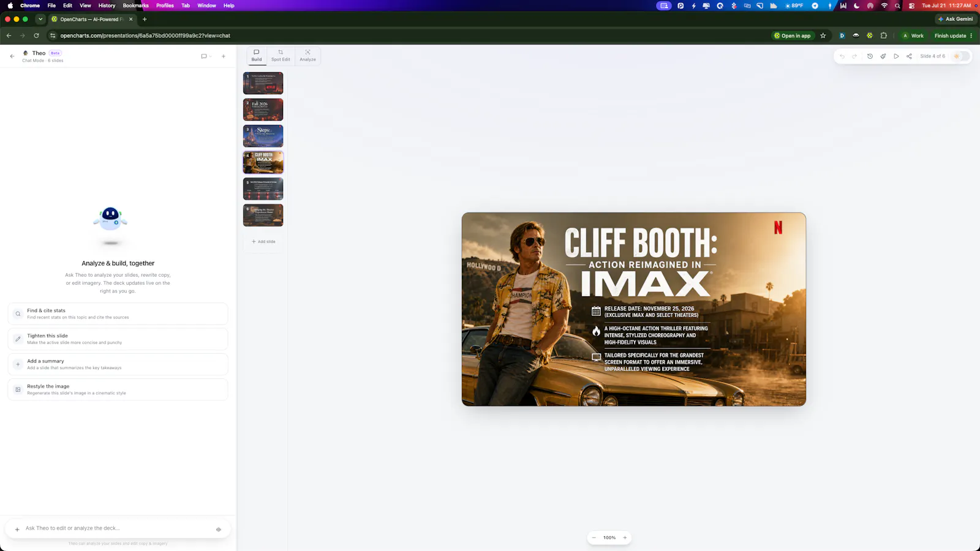The width and height of the screenshot is (980, 551).
Task: Click the weather 89°F menu bar item
Action: point(794,6)
